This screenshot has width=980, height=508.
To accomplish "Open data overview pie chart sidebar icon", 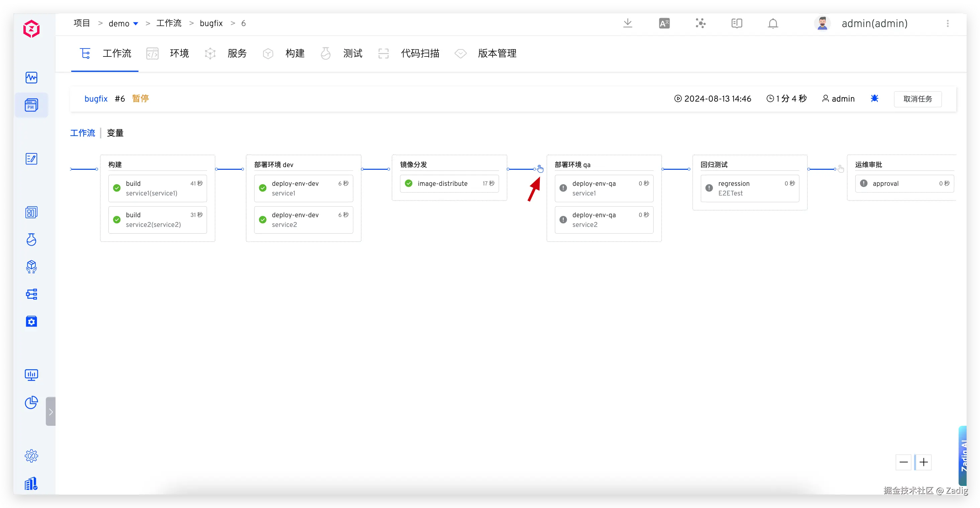I will click(31, 402).
